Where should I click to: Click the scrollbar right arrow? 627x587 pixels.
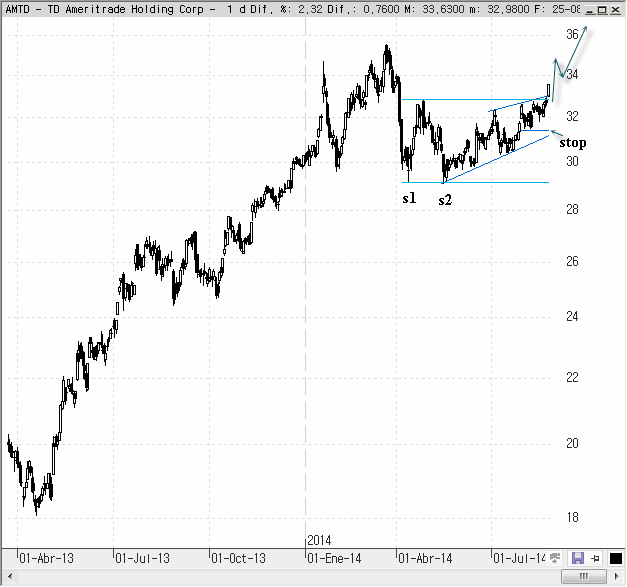coord(617,576)
